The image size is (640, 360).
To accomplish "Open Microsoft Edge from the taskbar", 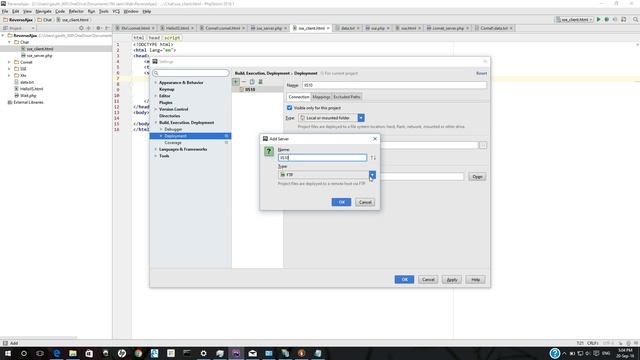I will [56, 353].
